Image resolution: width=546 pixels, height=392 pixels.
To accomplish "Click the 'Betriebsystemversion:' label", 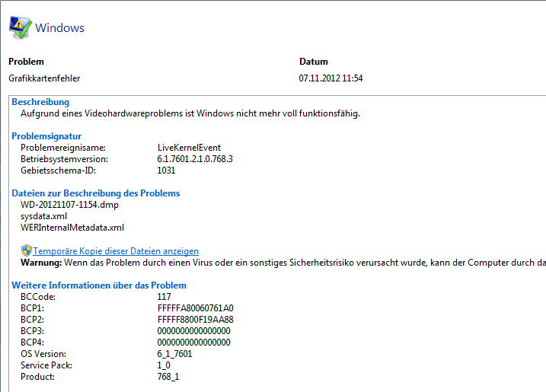I will point(65,159).
